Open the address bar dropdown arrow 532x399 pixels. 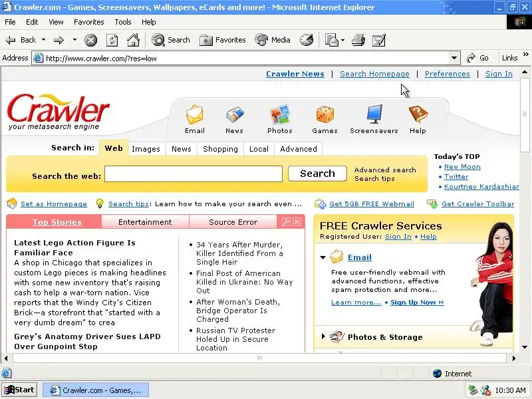(x=454, y=59)
